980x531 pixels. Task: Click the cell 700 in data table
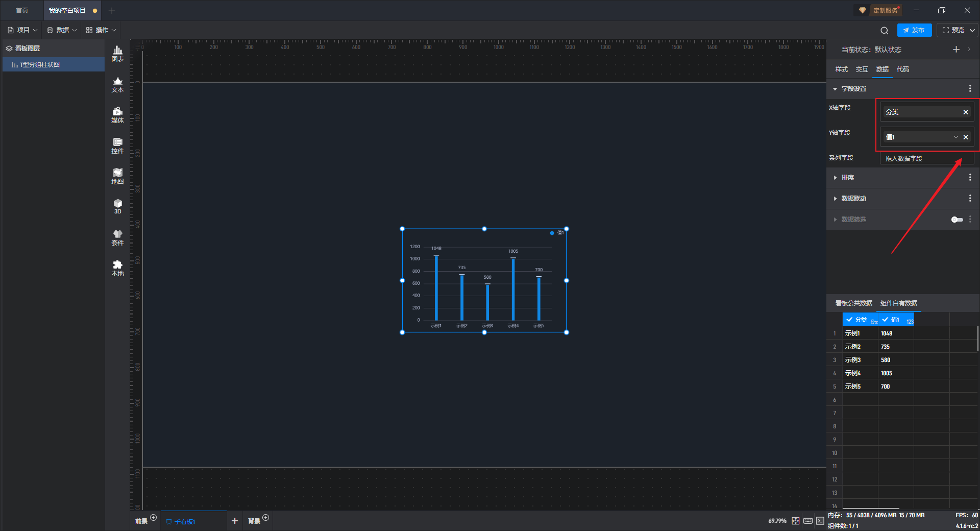[896, 387]
